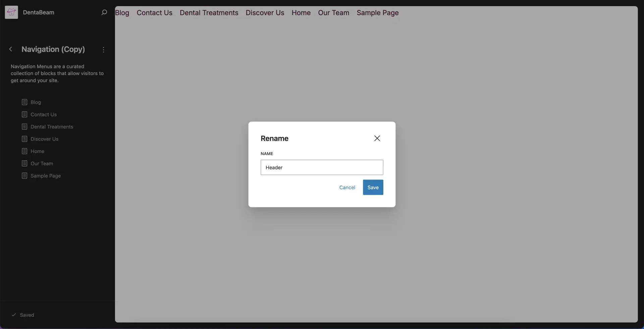Viewport: 644px width, 329px height.
Task: Open Navigation (Copy) actions three-dot menu
Action: click(x=103, y=50)
